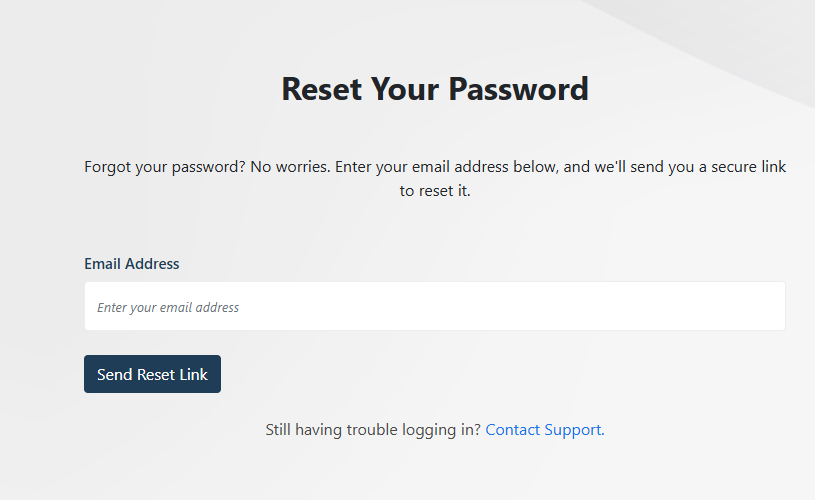This screenshot has width=815, height=500.
Task: Open the Contact Support link
Action: click(543, 430)
